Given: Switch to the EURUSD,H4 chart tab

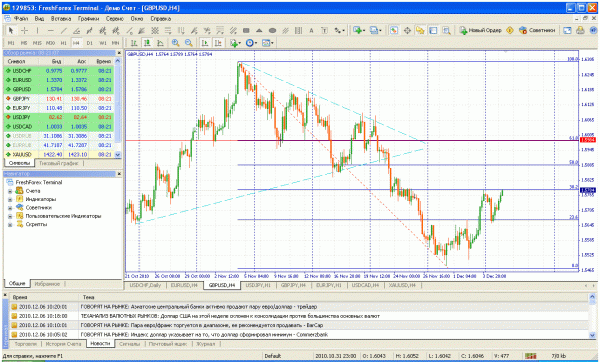Looking at the screenshot, I should (184, 285).
